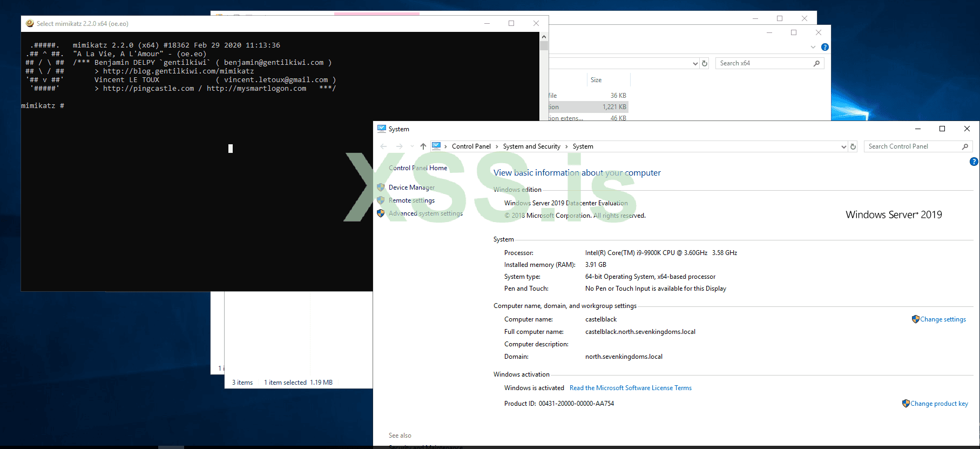This screenshot has width=980, height=449.
Task: Click the Change product key link
Action: [940, 404]
